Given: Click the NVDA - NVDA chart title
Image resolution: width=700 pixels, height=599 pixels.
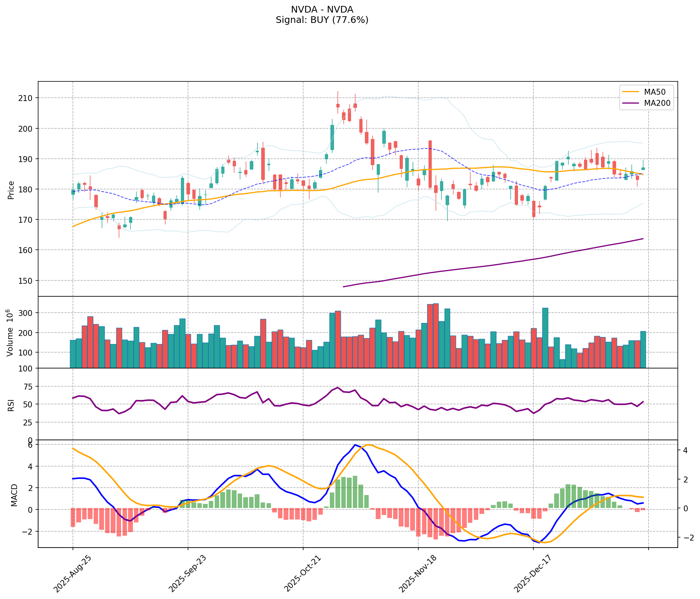Looking at the screenshot, I should [x=322, y=10].
